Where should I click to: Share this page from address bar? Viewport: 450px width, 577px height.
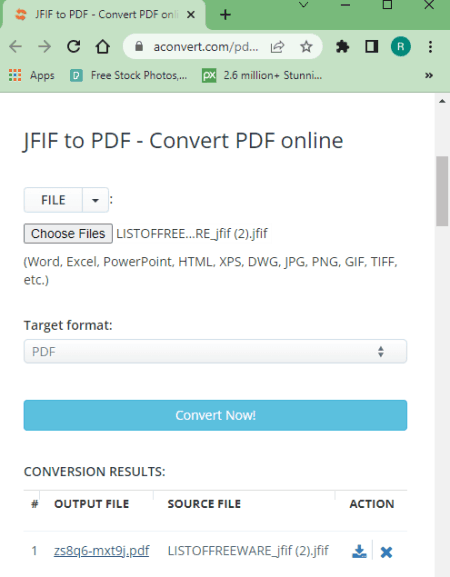[277, 47]
